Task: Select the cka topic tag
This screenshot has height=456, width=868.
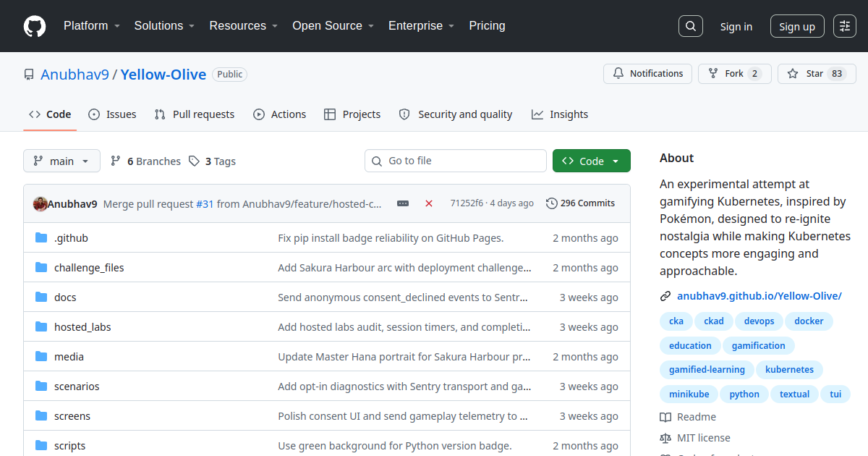Action: [x=676, y=321]
